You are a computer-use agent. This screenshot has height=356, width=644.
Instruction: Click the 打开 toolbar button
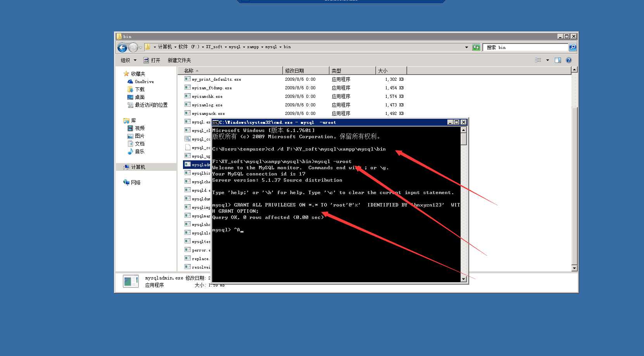(152, 60)
